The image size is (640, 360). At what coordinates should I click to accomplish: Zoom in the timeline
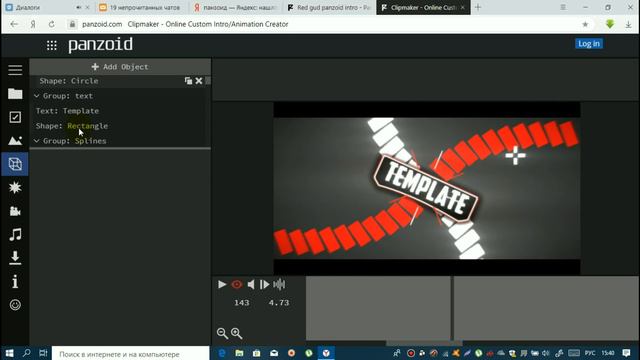[237, 333]
